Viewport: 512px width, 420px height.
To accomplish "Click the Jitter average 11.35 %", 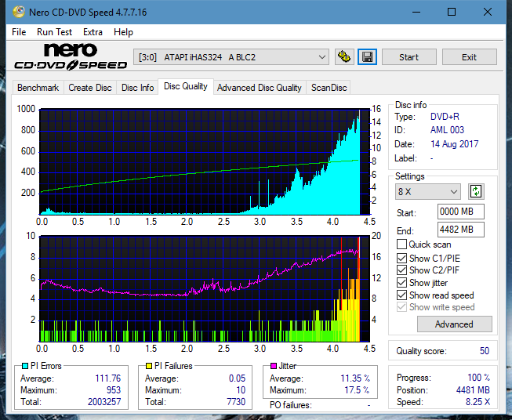I will tap(355, 378).
